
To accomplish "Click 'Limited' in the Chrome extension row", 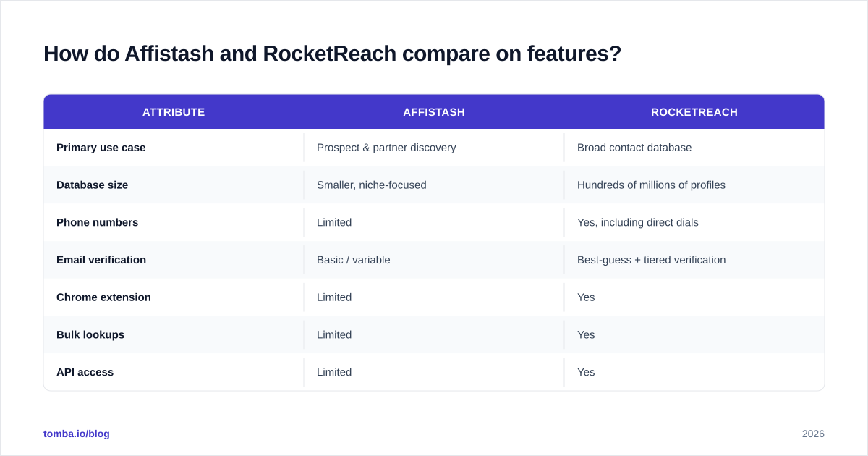I will click(x=334, y=297).
